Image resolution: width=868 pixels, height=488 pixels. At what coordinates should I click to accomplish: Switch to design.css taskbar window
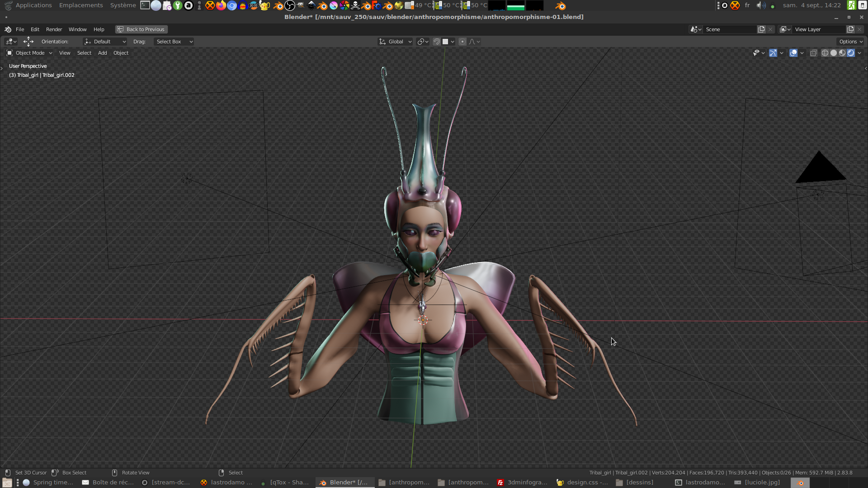(582, 483)
